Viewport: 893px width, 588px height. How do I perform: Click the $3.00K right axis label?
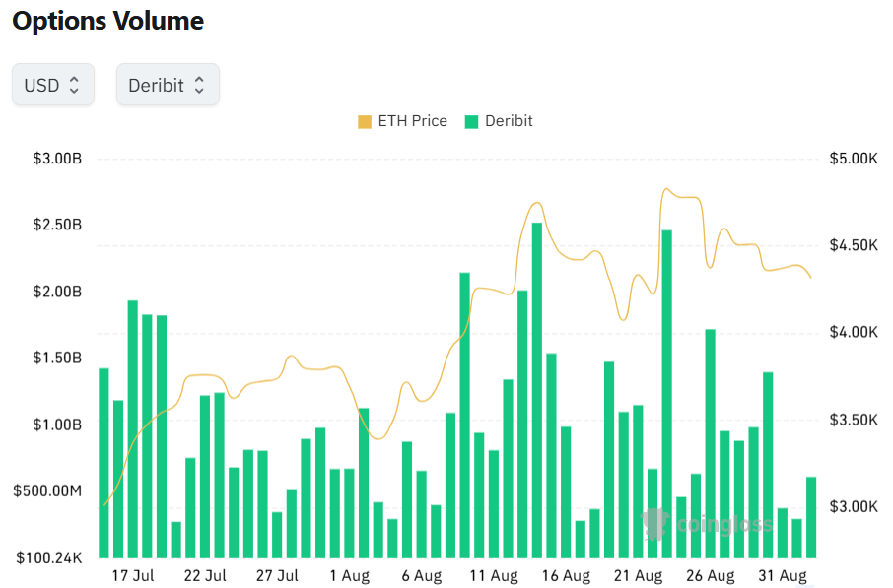(x=854, y=506)
